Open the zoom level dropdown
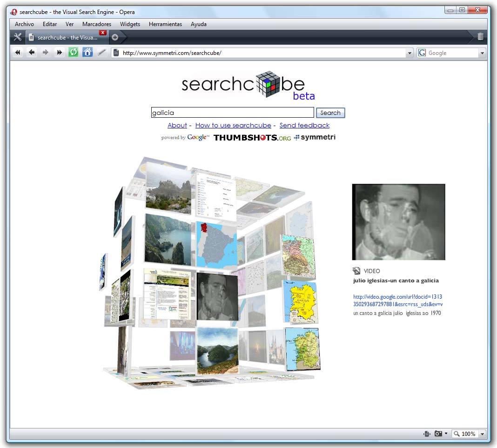Image resolution: width=497 pixels, height=448 pixels. pos(482,434)
